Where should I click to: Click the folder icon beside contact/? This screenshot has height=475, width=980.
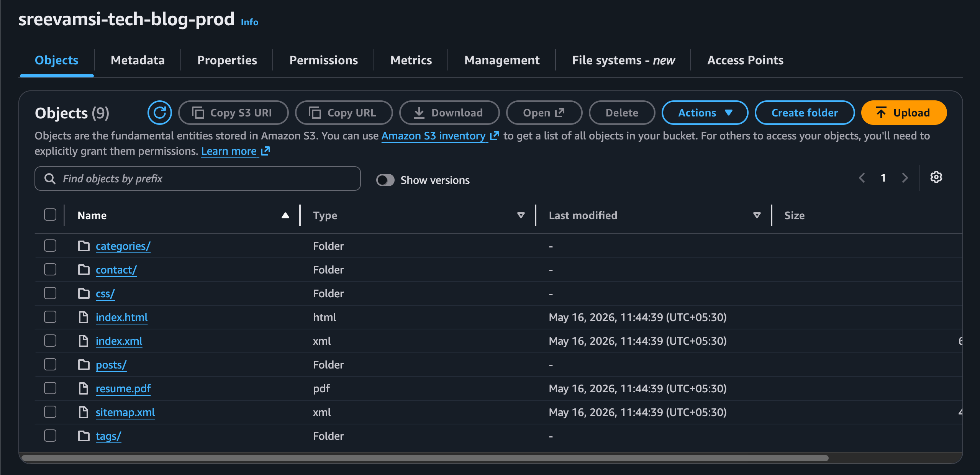[84, 270]
